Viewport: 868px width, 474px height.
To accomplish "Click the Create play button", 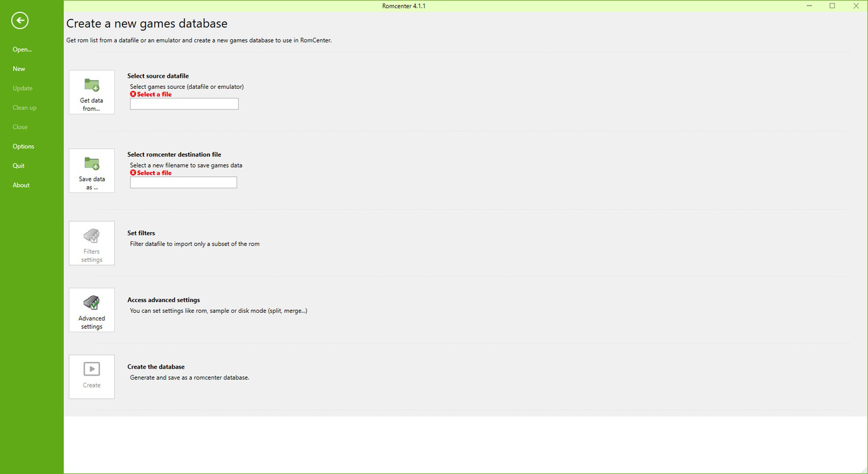I will tap(92, 377).
